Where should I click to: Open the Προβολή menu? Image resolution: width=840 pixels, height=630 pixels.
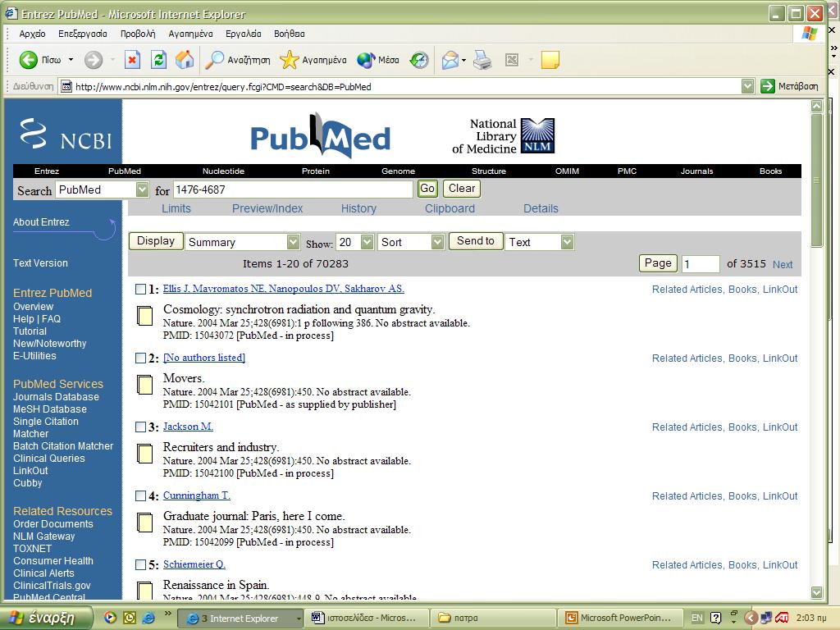(x=138, y=34)
